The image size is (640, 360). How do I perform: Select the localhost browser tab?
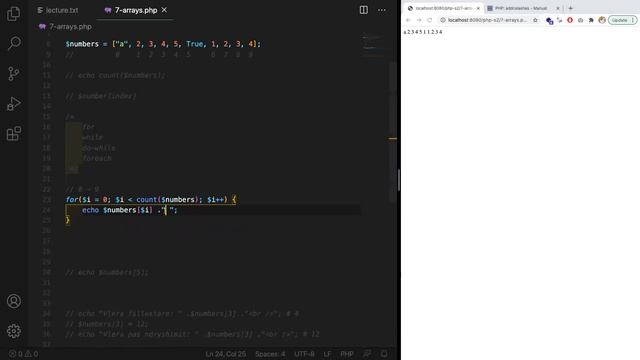pos(443,8)
